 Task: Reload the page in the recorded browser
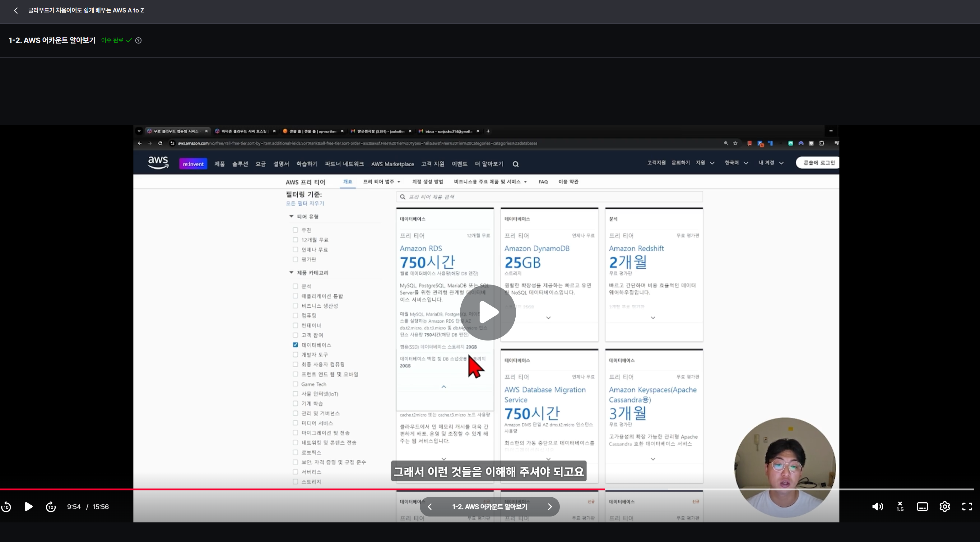[160, 143]
